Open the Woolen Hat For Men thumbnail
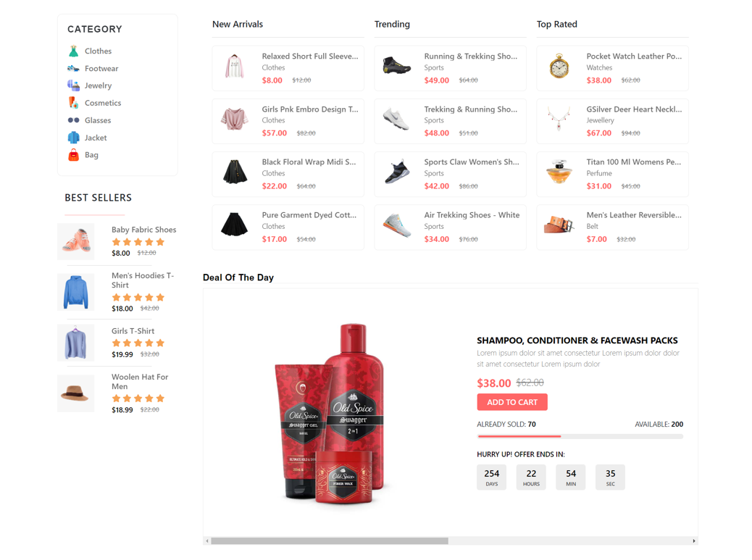This screenshot has height=560, width=752. point(76,393)
